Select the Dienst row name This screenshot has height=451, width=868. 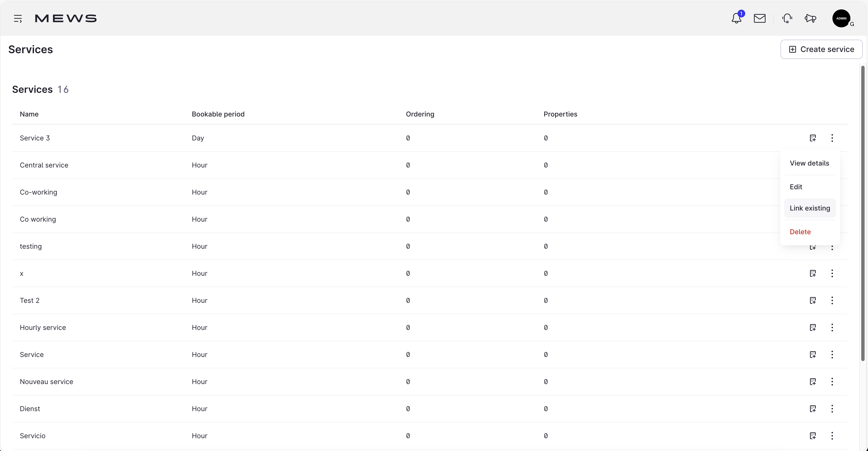point(30,409)
